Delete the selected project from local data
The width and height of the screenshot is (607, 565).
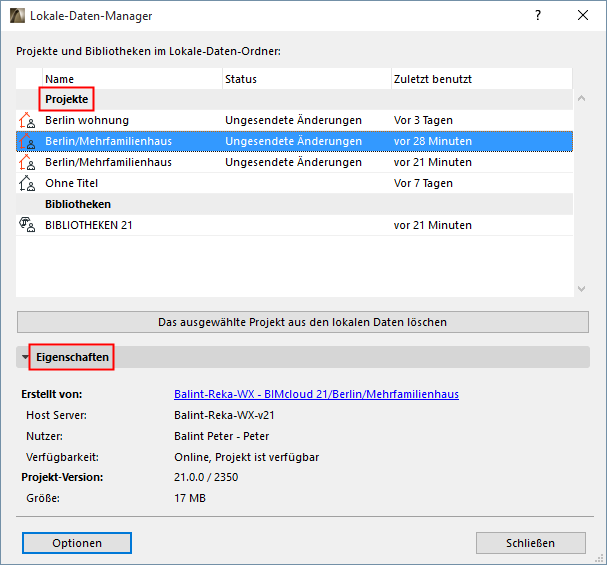(x=302, y=322)
